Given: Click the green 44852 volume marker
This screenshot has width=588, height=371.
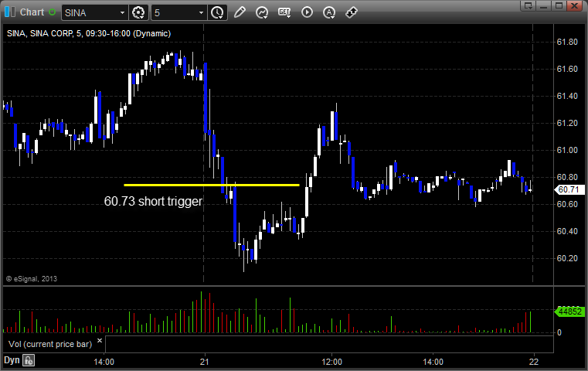Looking at the screenshot, I should click(569, 311).
